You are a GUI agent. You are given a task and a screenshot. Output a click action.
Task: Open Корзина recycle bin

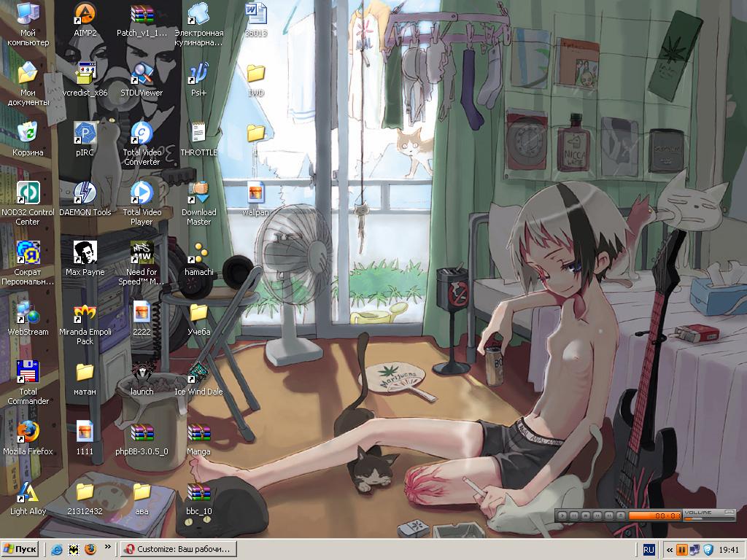(28, 140)
